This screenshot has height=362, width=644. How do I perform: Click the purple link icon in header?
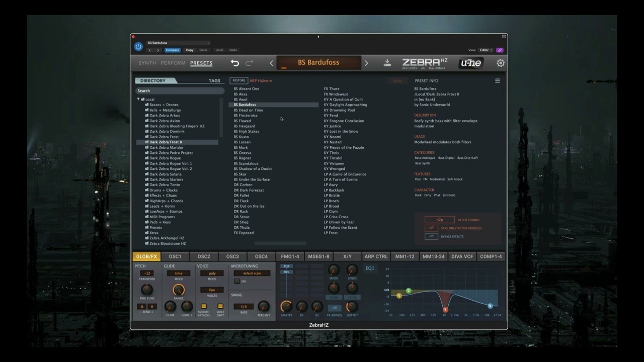coord(500,50)
